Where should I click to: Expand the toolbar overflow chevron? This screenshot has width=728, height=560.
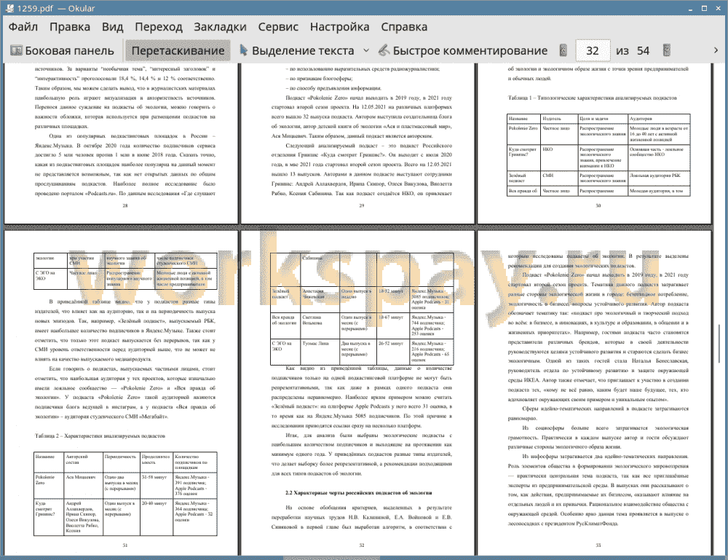[716, 51]
